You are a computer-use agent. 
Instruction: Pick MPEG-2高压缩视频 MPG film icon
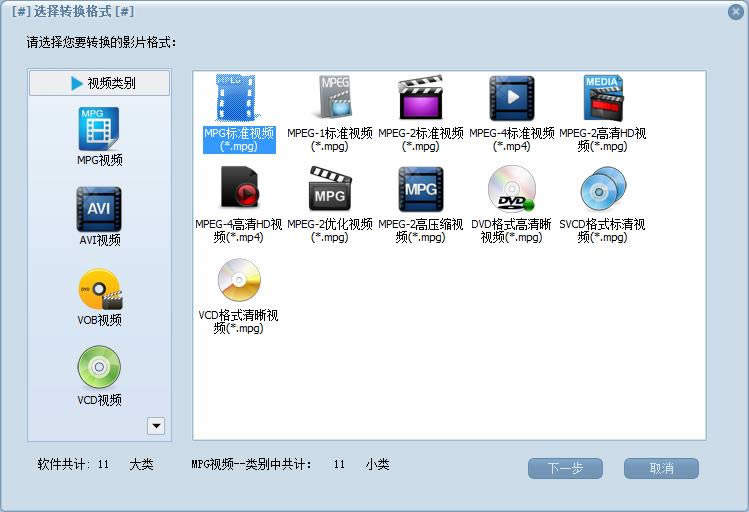pyautogui.click(x=421, y=189)
